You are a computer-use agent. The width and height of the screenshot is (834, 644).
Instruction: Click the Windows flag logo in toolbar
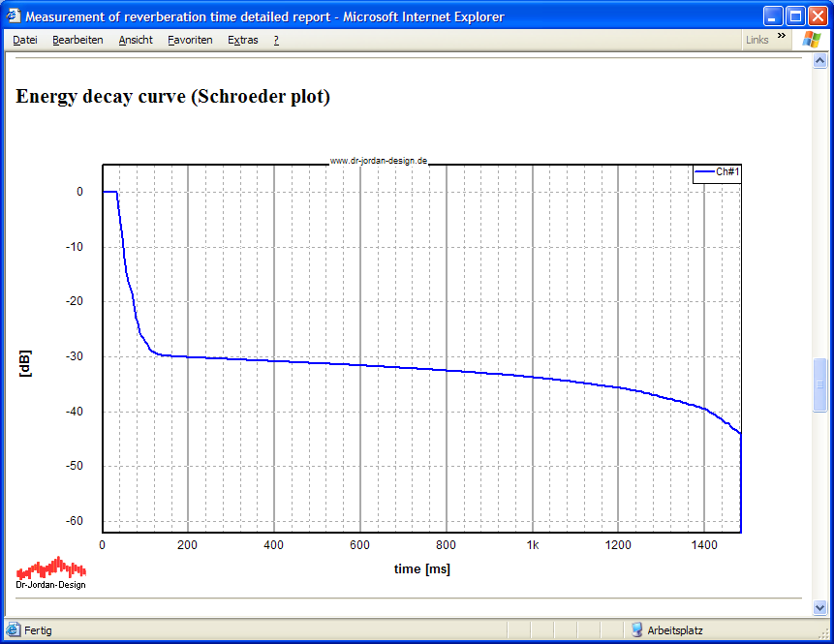pos(809,39)
